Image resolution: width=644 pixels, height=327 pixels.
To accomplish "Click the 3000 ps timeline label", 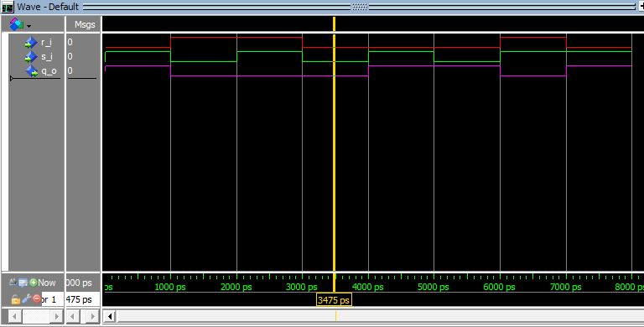I will pos(302,287).
